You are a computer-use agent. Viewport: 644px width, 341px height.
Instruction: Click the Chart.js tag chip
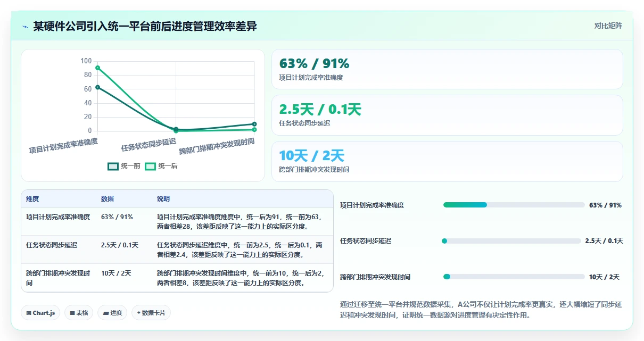tap(40, 313)
